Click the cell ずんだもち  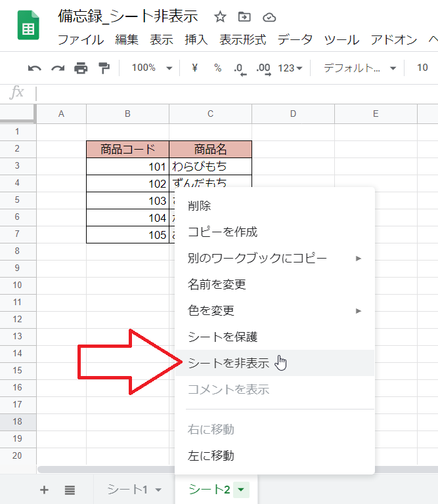210,181
